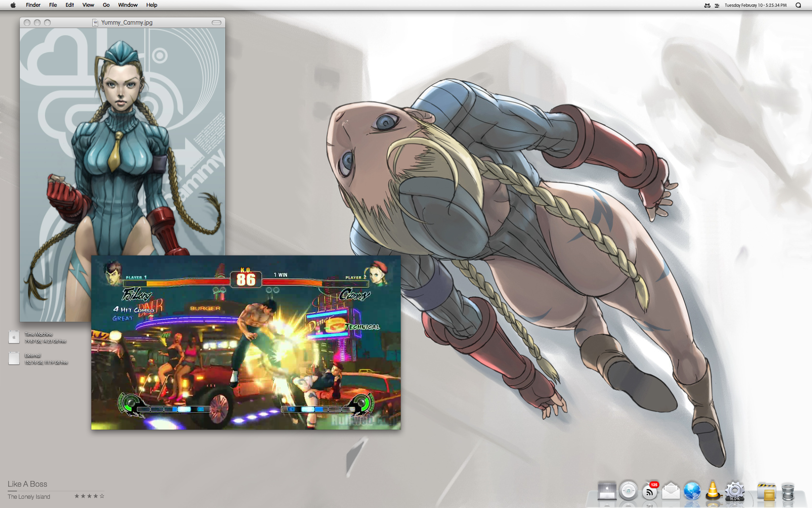Select the External drive icon
812x508 pixels.
(14, 359)
